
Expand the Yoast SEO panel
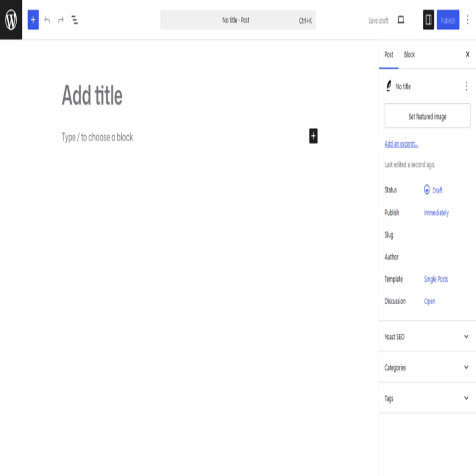coord(427,337)
